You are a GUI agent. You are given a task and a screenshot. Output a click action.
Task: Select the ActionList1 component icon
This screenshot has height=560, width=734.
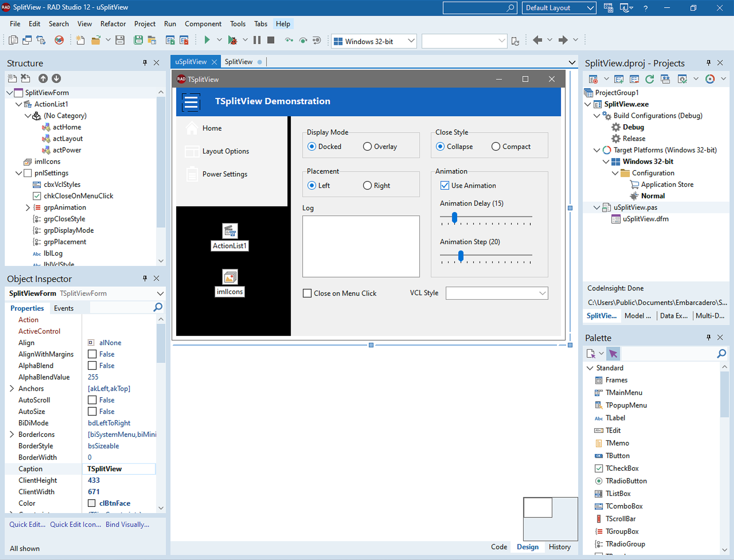pyautogui.click(x=230, y=231)
